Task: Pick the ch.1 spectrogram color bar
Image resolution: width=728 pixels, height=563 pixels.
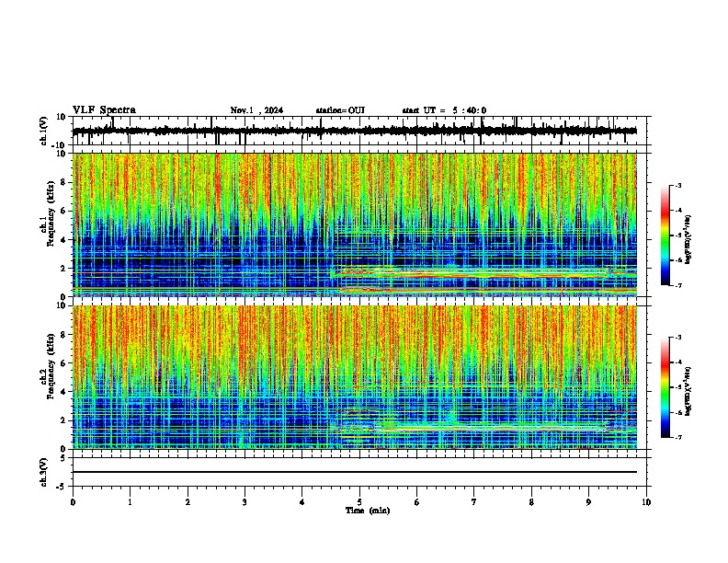Action: [x=665, y=236]
